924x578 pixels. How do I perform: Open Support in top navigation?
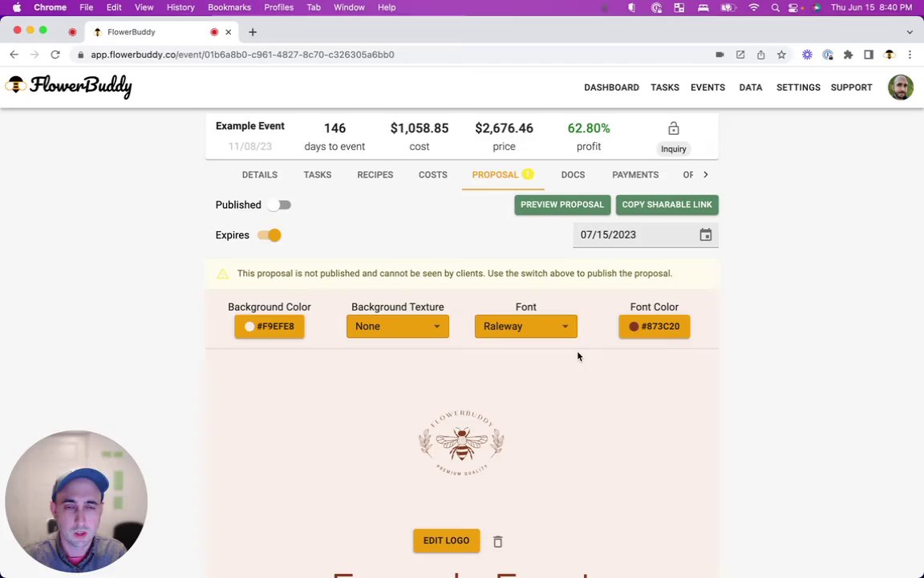pyautogui.click(x=852, y=88)
